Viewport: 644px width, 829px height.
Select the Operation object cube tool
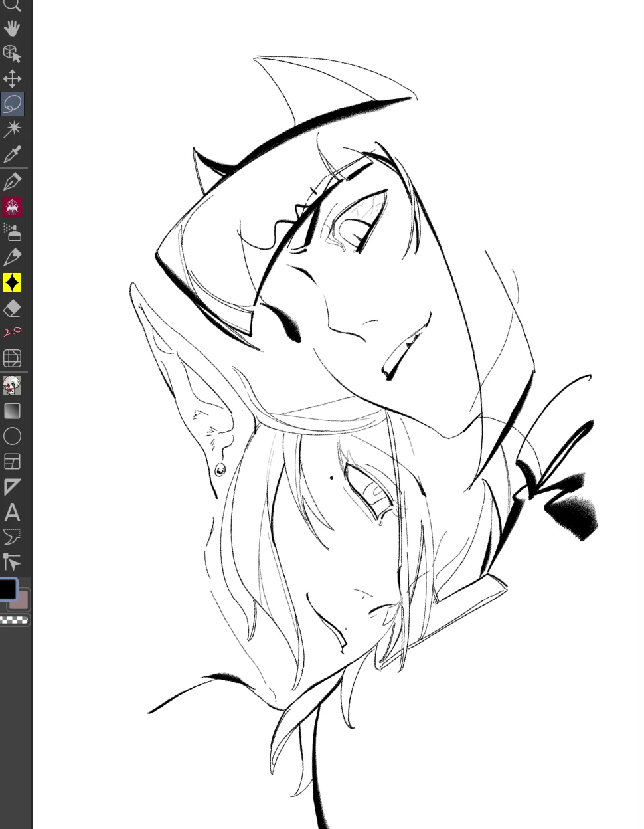tap(12, 53)
